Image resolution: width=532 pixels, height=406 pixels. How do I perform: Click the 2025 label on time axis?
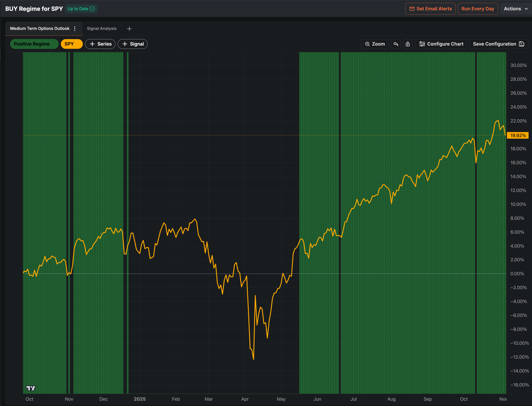pyautogui.click(x=140, y=399)
